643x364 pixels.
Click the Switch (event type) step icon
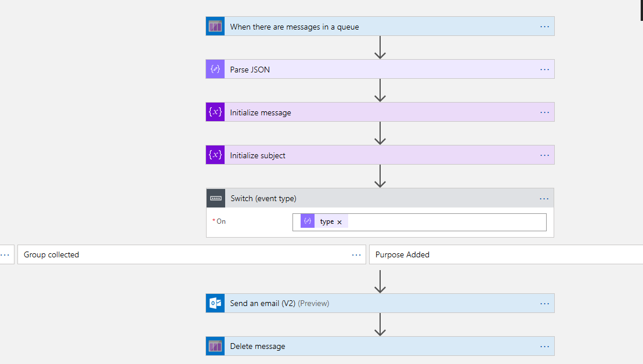(x=216, y=198)
